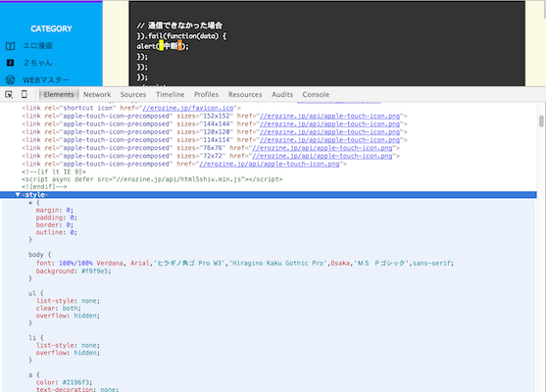Follow the 152x152 apple-touch-icon.png link
The image size is (546, 392).
pos(329,116)
